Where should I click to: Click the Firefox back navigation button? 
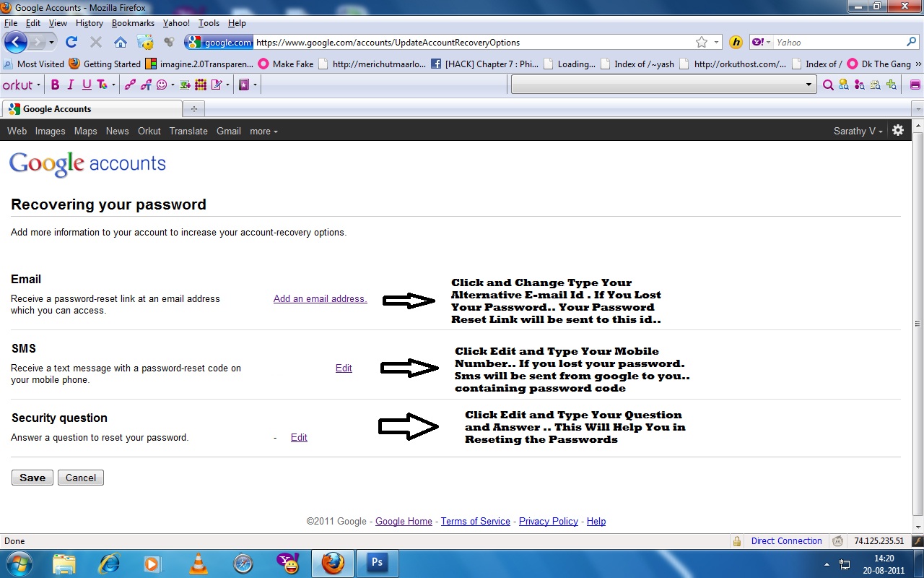click(x=16, y=42)
